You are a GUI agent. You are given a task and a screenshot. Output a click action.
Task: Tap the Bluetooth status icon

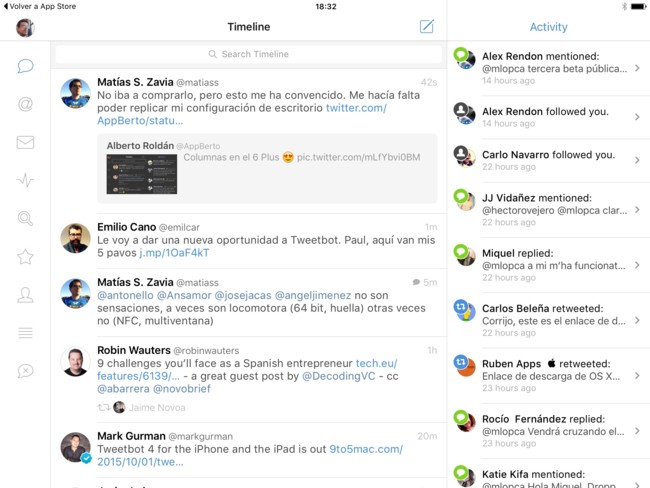click(x=624, y=6)
